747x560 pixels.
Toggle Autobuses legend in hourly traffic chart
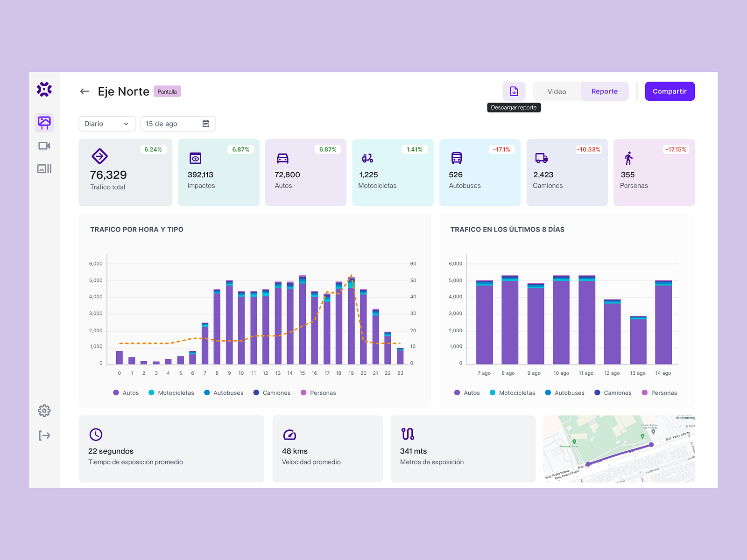[224, 393]
